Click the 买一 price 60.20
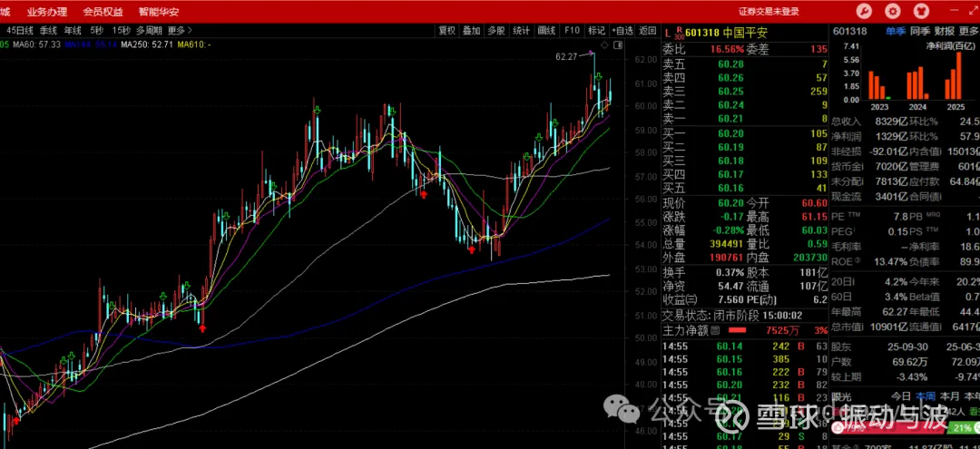Image resolution: width=980 pixels, height=449 pixels. 730,133
